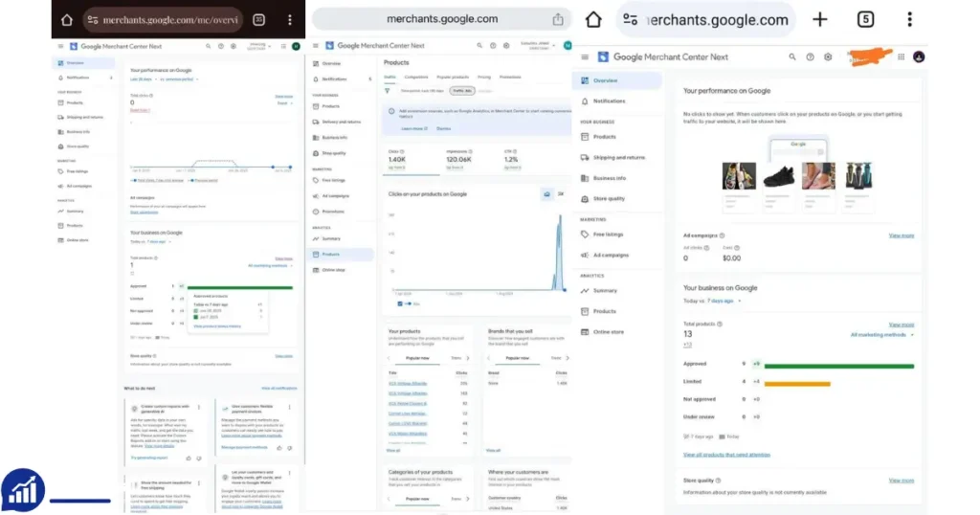Screen dimensions: 980x515
Task: Click 'View more' next to Ad campaigns in the right panel
Action: (x=902, y=235)
